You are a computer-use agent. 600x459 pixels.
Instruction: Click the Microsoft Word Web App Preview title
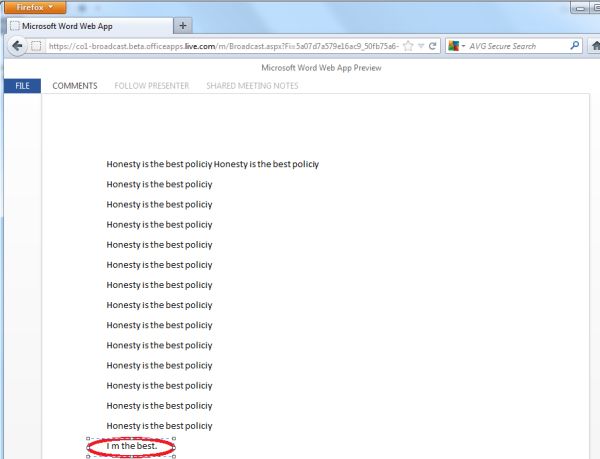321,68
